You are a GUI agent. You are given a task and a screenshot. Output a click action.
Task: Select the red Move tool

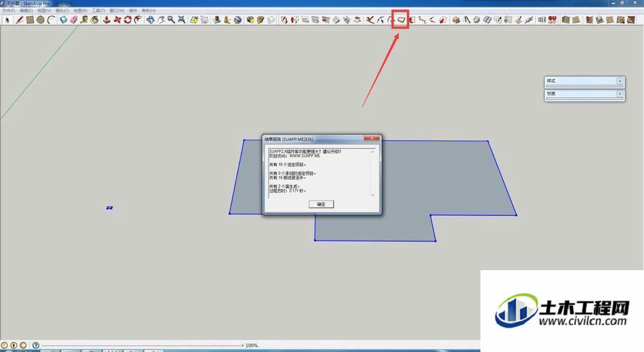coord(117,20)
